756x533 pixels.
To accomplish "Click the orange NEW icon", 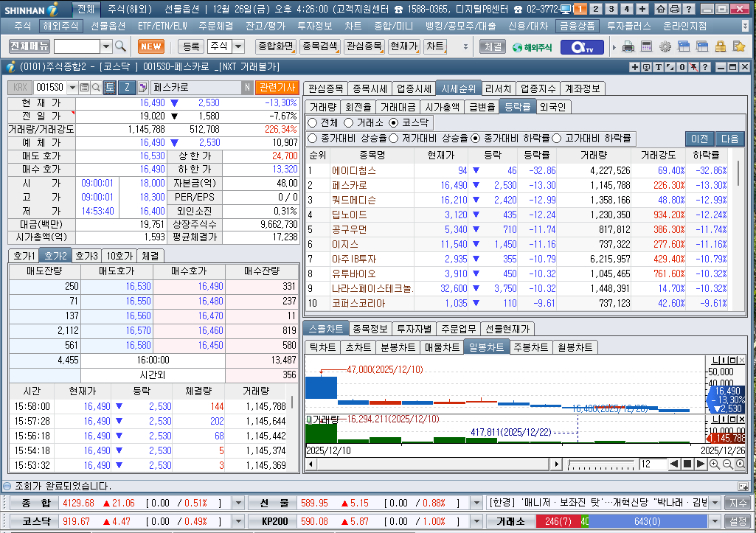I will pos(151,46).
